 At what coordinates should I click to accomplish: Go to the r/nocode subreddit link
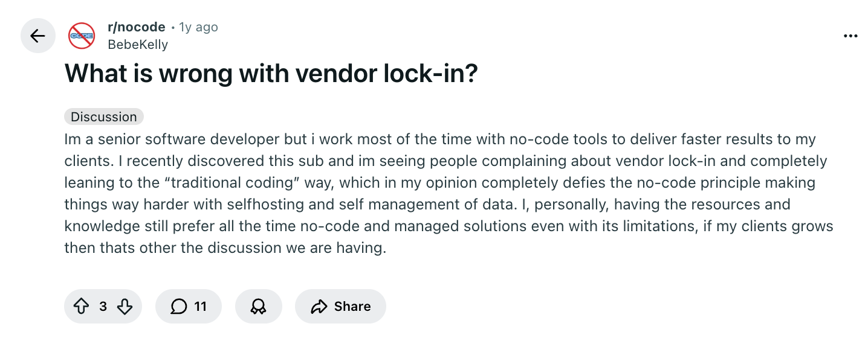[136, 27]
